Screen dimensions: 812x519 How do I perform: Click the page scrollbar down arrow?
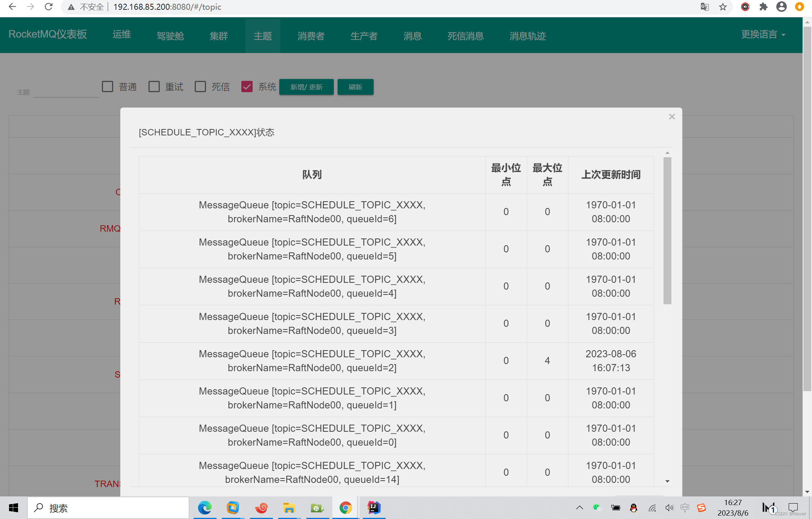[x=807, y=492]
